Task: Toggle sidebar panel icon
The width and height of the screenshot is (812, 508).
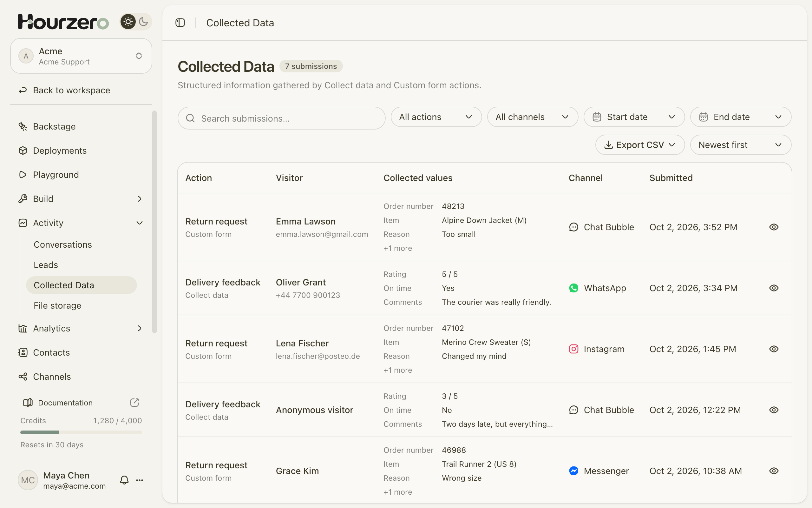Action: point(180,23)
